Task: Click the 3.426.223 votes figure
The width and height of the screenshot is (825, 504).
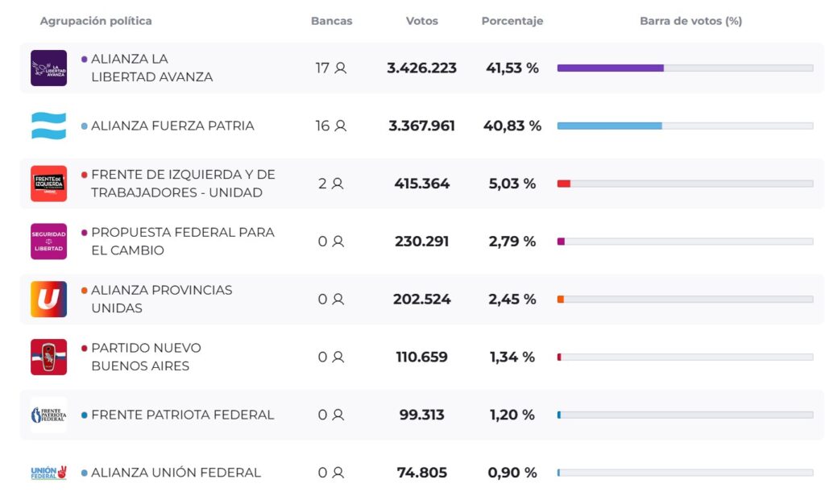Action: point(421,68)
